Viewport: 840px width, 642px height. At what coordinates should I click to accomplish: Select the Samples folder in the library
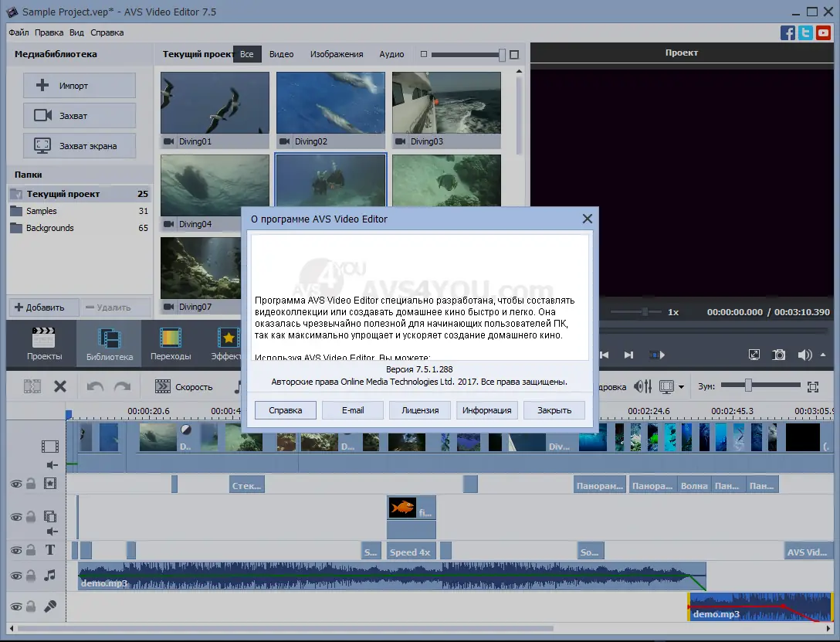42,211
